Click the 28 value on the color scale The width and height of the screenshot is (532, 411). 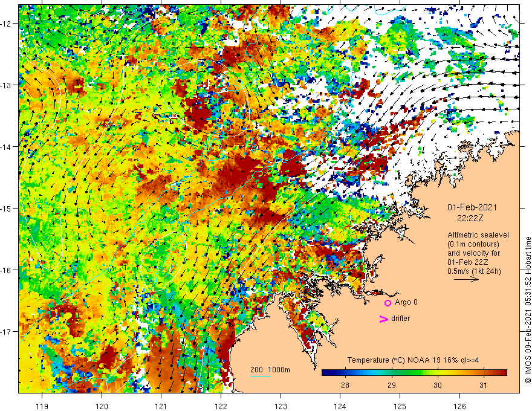[x=345, y=385]
